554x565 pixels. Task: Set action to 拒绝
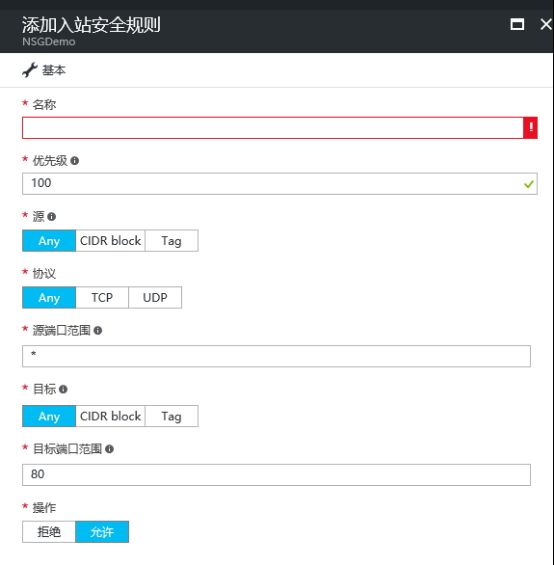pyautogui.click(x=49, y=532)
